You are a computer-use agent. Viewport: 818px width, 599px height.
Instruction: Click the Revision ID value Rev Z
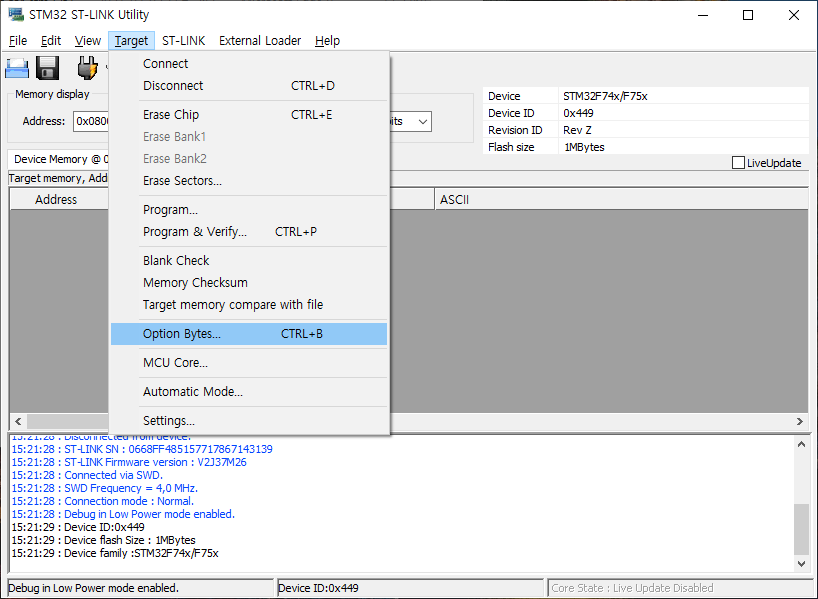point(577,130)
